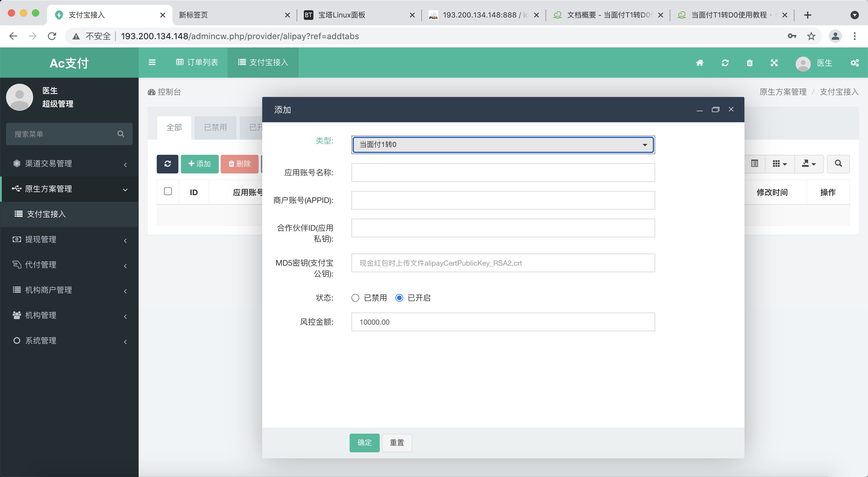
Task: Select the 已禁用 filter tab
Action: point(215,128)
